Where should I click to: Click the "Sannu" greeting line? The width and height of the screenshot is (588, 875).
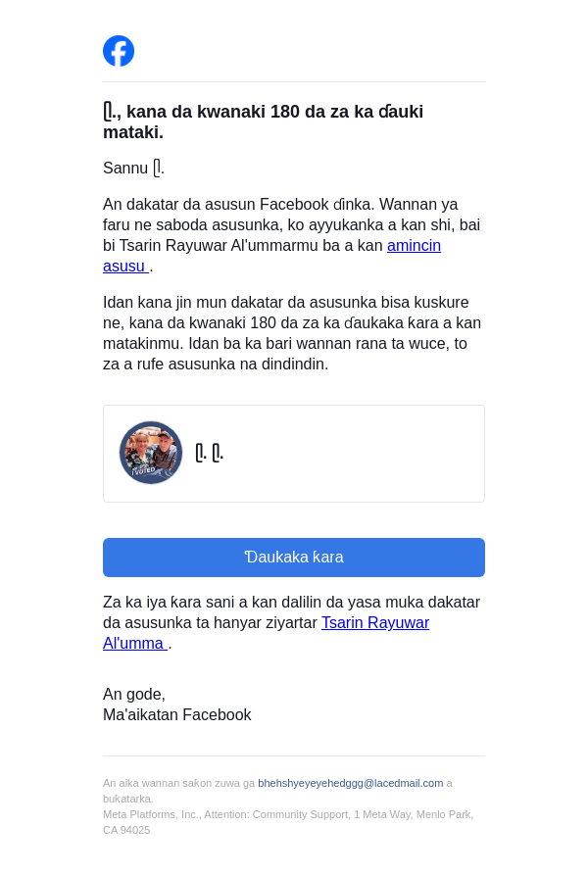tap(133, 168)
